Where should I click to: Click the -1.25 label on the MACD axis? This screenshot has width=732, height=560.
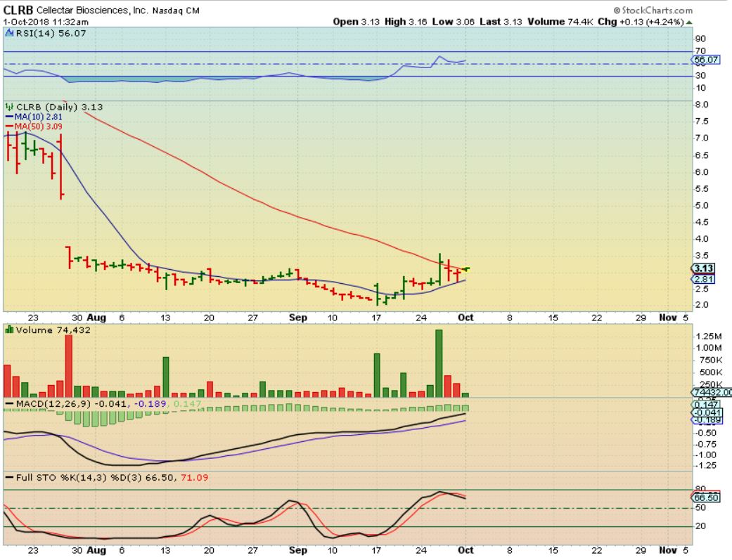click(x=706, y=465)
